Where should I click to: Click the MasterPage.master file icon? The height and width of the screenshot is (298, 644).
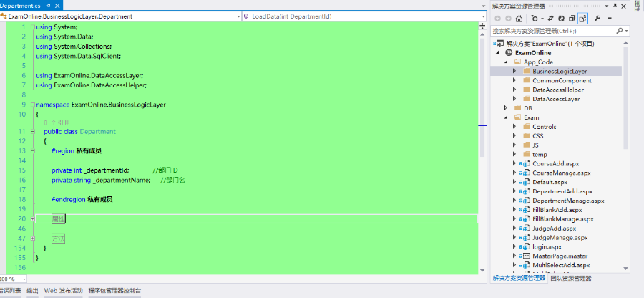(x=525, y=256)
